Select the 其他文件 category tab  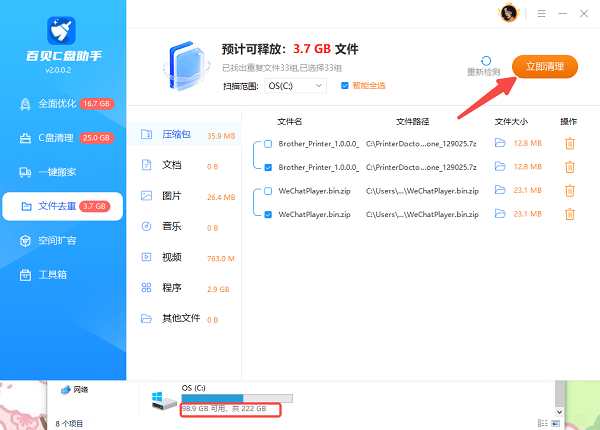(184, 318)
